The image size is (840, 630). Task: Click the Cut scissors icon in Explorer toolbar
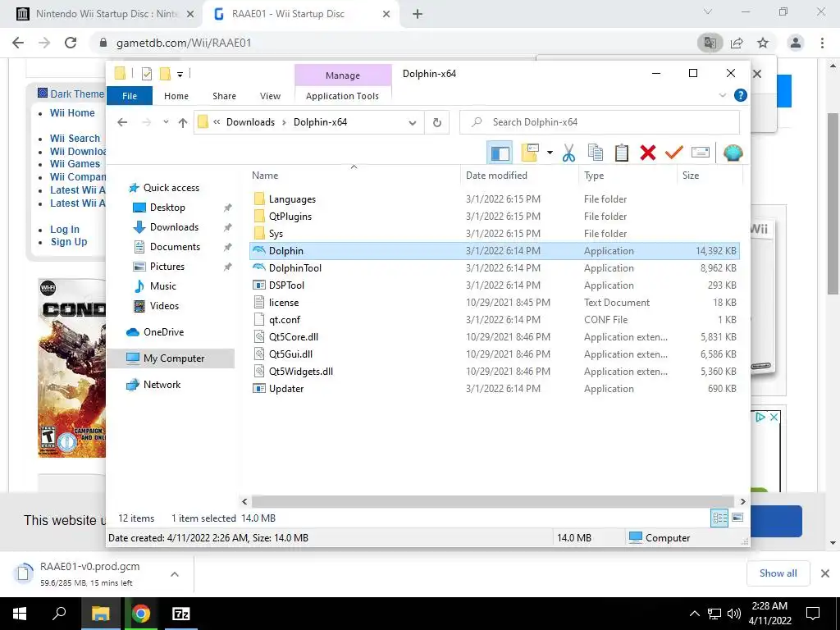(x=568, y=153)
